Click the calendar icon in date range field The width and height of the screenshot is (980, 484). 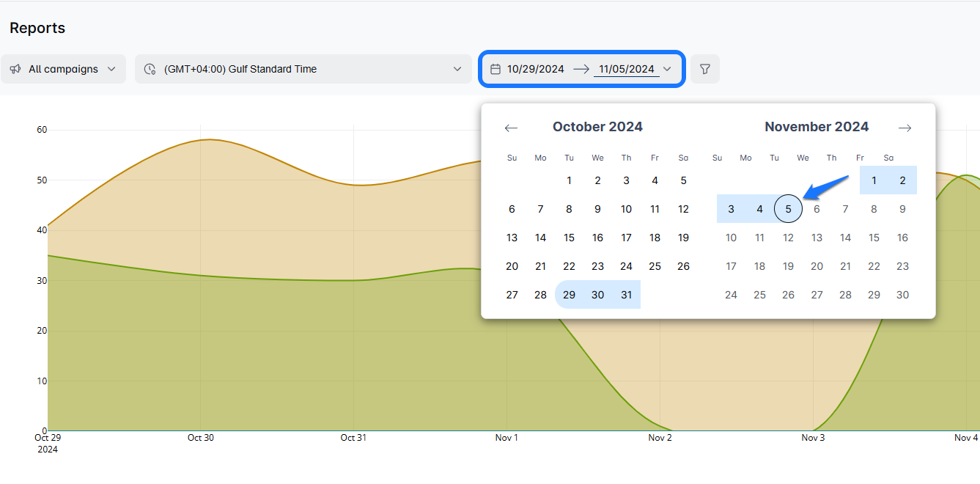(x=495, y=69)
